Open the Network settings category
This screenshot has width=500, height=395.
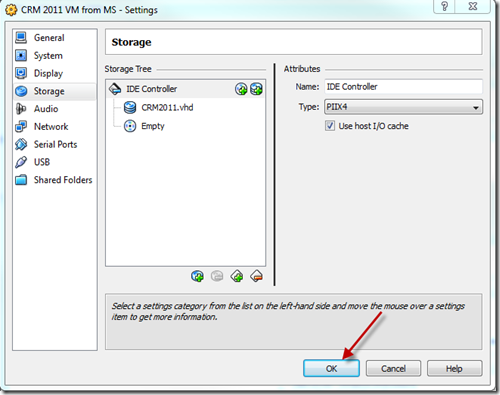tap(55, 126)
